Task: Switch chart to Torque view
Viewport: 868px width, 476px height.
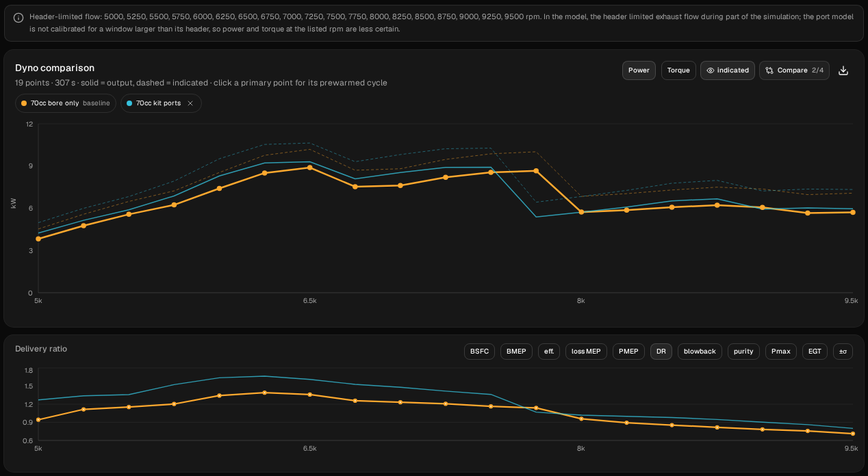Action: [678, 70]
